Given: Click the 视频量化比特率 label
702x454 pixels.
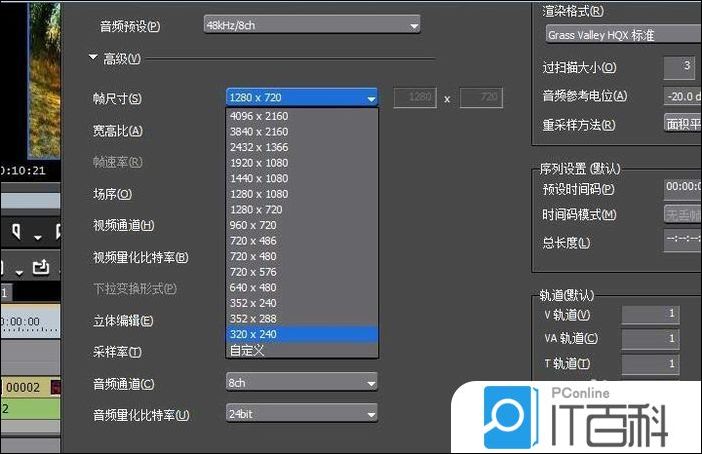Looking at the screenshot, I should pyautogui.click(x=141, y=257).
